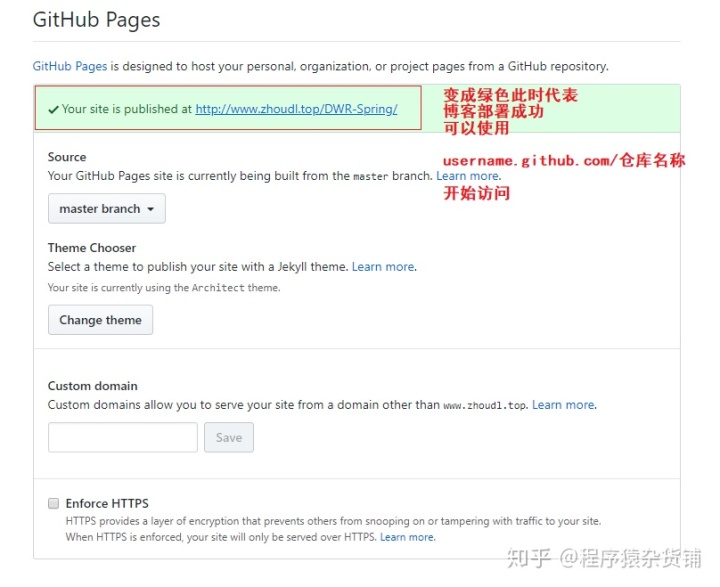The height and width of the screenshot is (587, 720).
Task: Click the Save custom domain button
Action: (229, 437)
